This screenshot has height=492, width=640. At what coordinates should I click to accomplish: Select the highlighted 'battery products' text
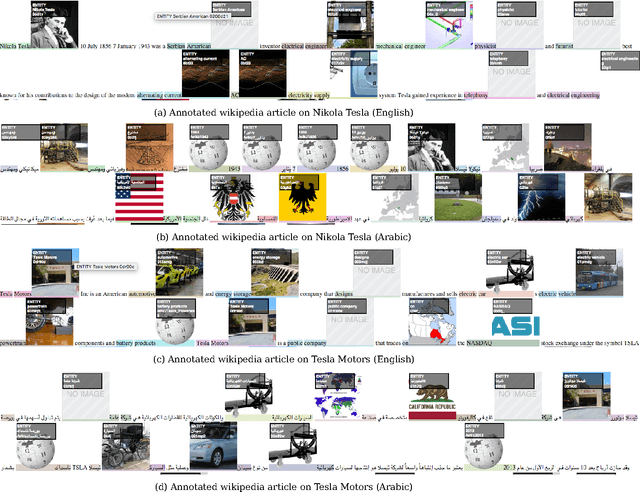point(136,343)
